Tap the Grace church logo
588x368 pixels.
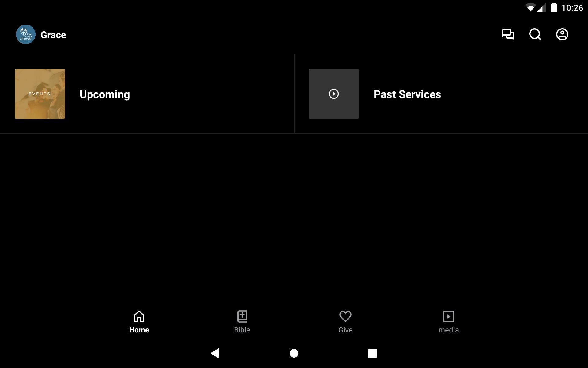pos(26,34)
